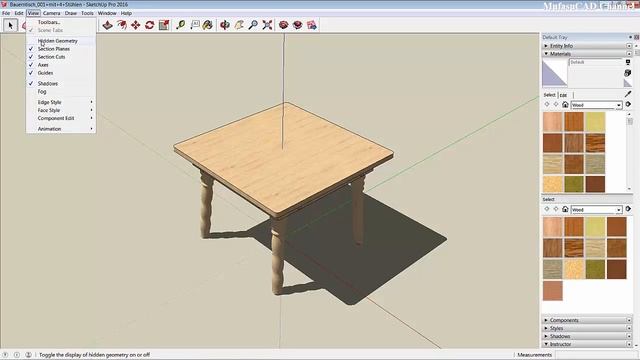Expand the Entity Info panel

tap(587, 46)
